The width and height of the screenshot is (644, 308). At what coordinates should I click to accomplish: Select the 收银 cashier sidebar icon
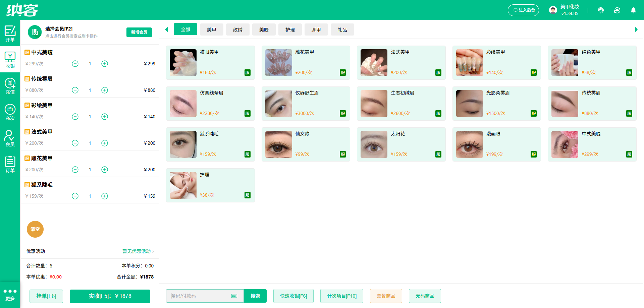click(10, 60)
